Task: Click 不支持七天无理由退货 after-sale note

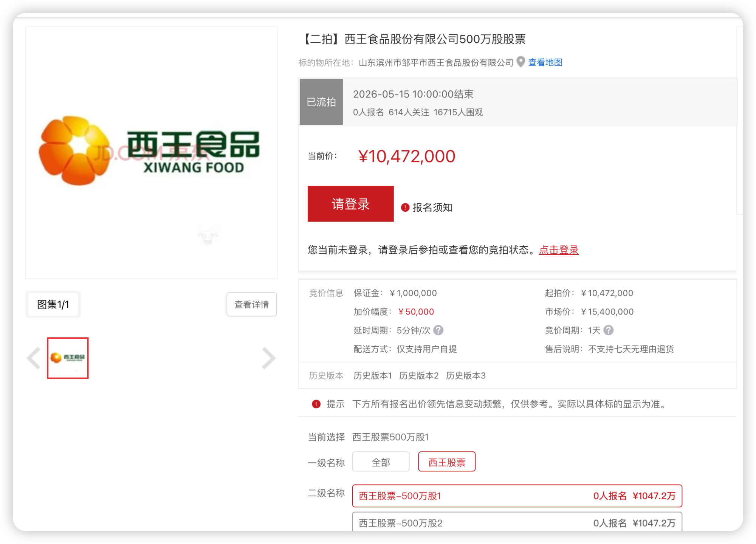Action: click(631, 349)
